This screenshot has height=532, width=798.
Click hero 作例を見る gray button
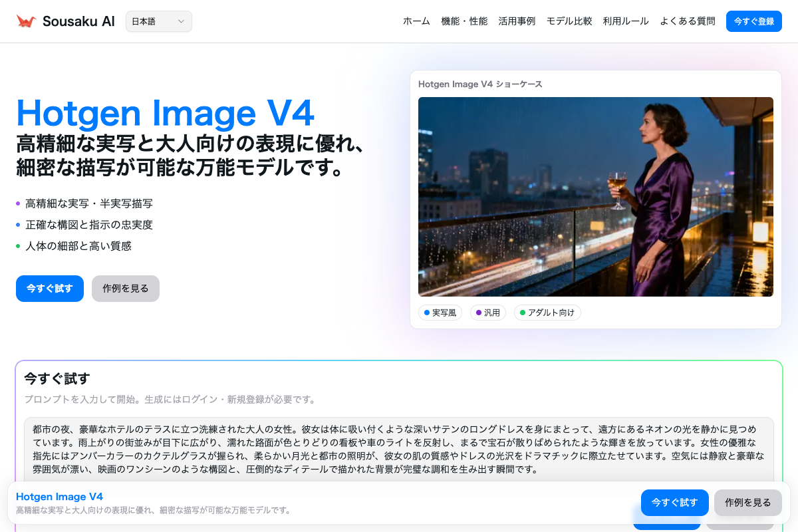[x=126, y=289]
